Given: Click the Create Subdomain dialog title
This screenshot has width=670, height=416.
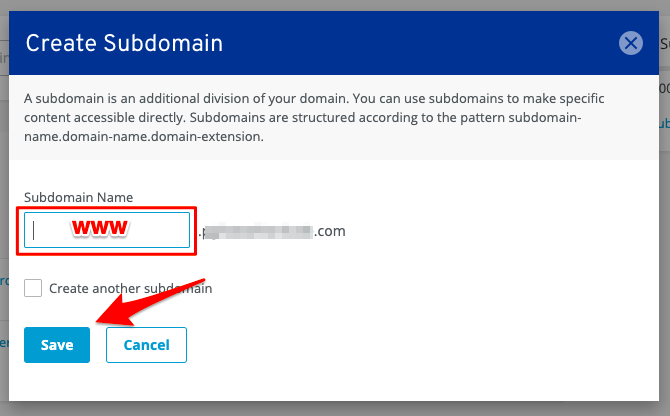Looking at the screenshot, I should (124, 43).
